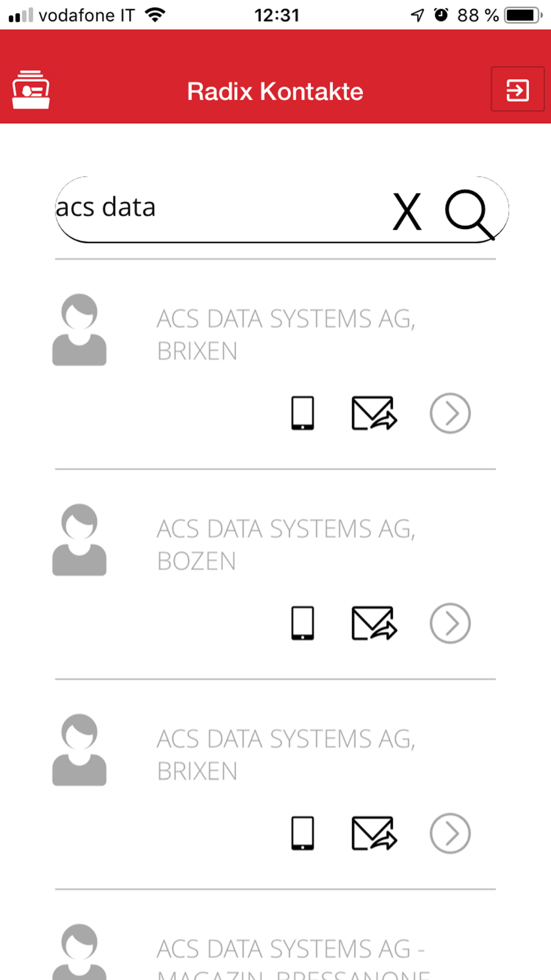
Task: Tap the Radix Kontakte header title
Action: pos(275,91)
